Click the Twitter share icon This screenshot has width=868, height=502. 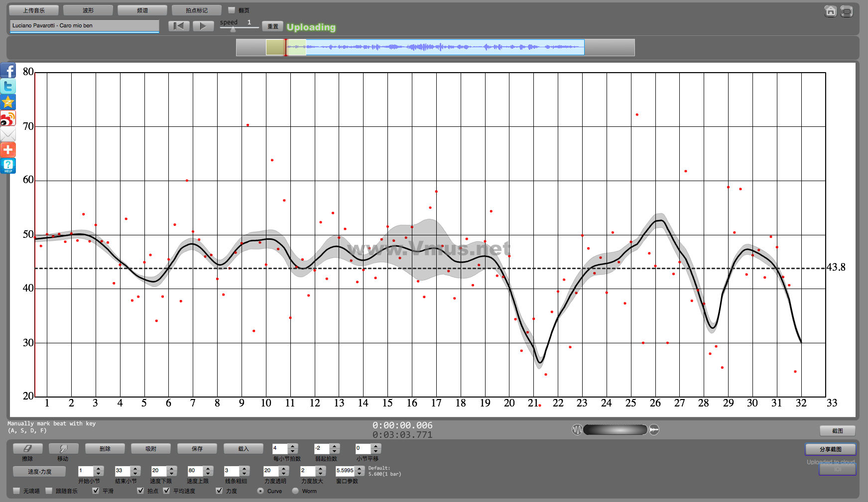[x=8, y=86]
